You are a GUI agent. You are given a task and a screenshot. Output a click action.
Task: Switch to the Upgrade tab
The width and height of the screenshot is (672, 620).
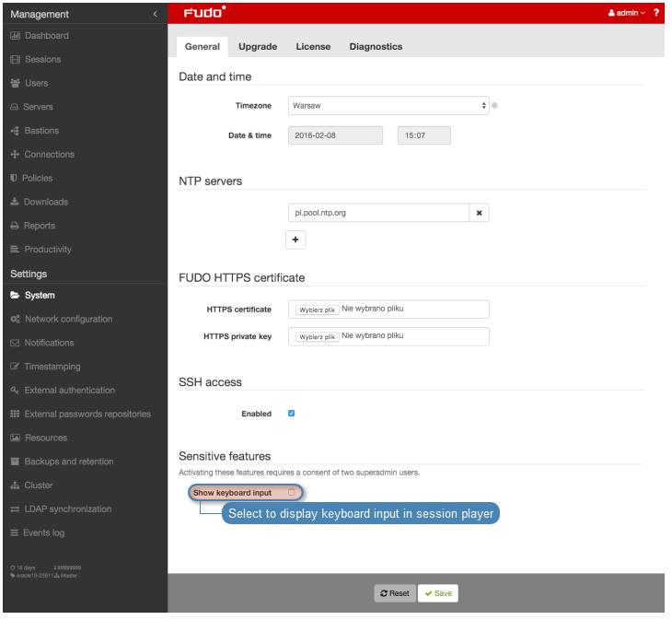tap(258, 46)
